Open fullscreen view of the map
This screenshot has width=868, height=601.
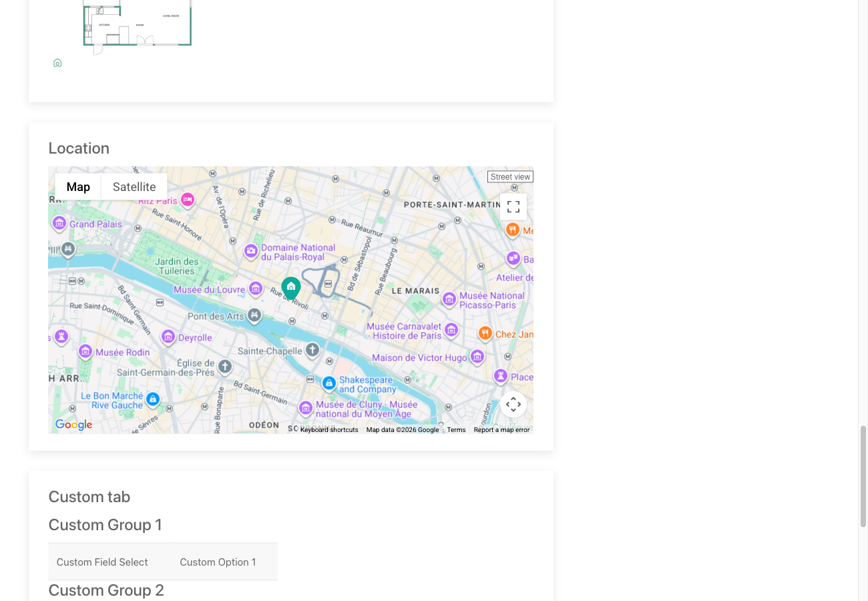point(513,206)
